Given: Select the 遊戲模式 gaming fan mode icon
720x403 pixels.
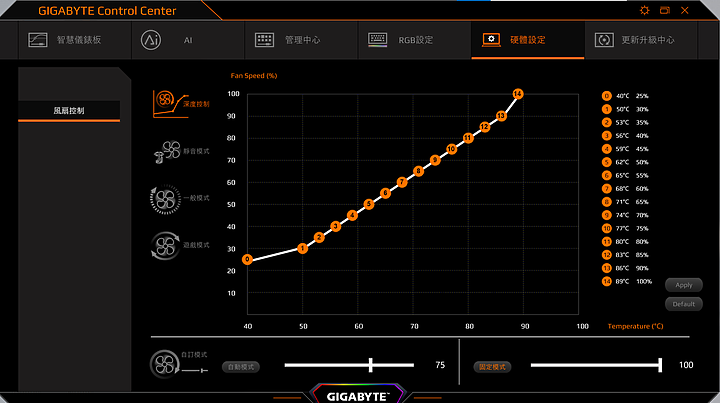Looking at the screenshot, I should (x=165, y=246).
